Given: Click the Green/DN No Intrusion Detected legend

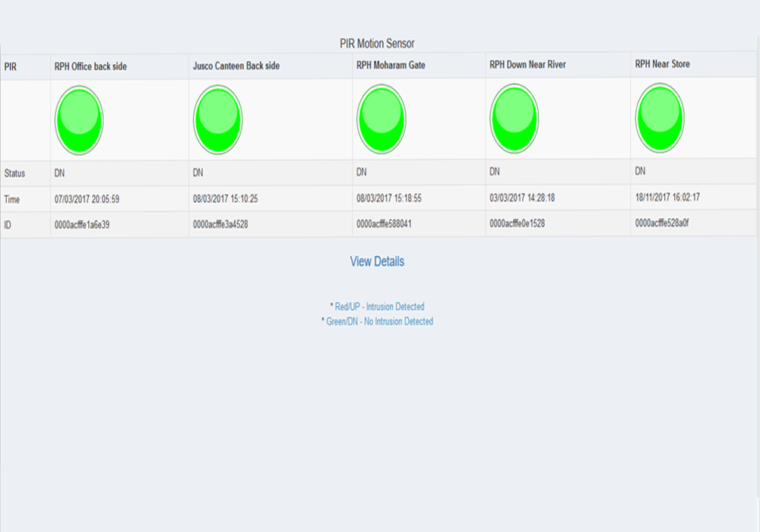Looking at the screenshot, I should tap(379, 321).
